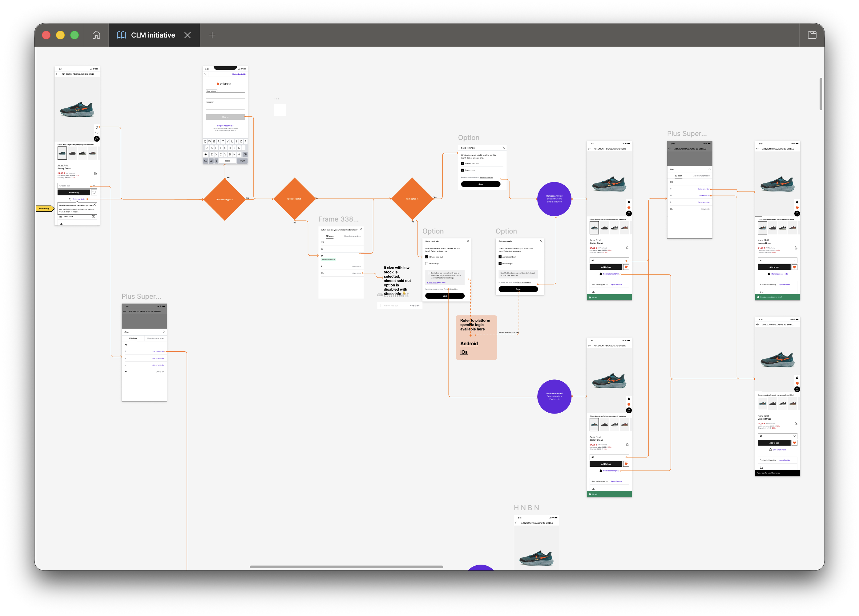Check 'Price drops' in dialog with 'A very long action here'
This screenshot has width=859, height=616.
pyautogui.click(x=427, y=263)
